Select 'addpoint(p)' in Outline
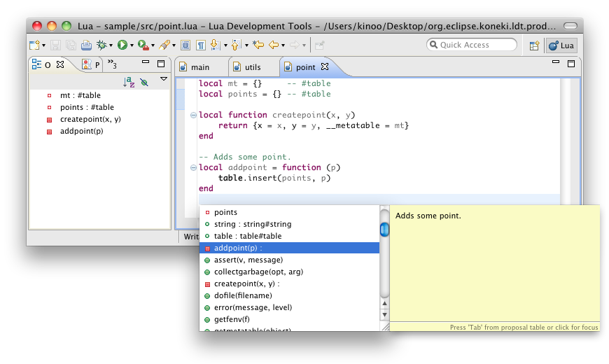Image resolution: width=609 pixels, height=364 pixels. [x=82, y=131]
